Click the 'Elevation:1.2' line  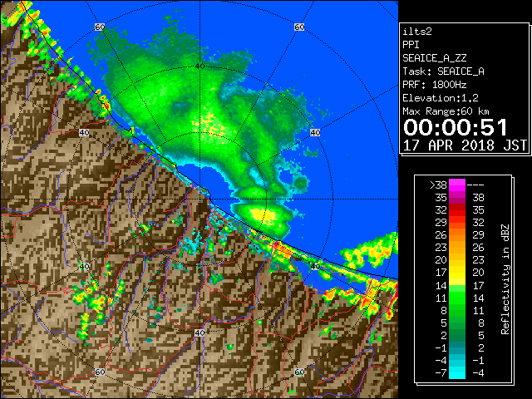(x=441, y=98)
